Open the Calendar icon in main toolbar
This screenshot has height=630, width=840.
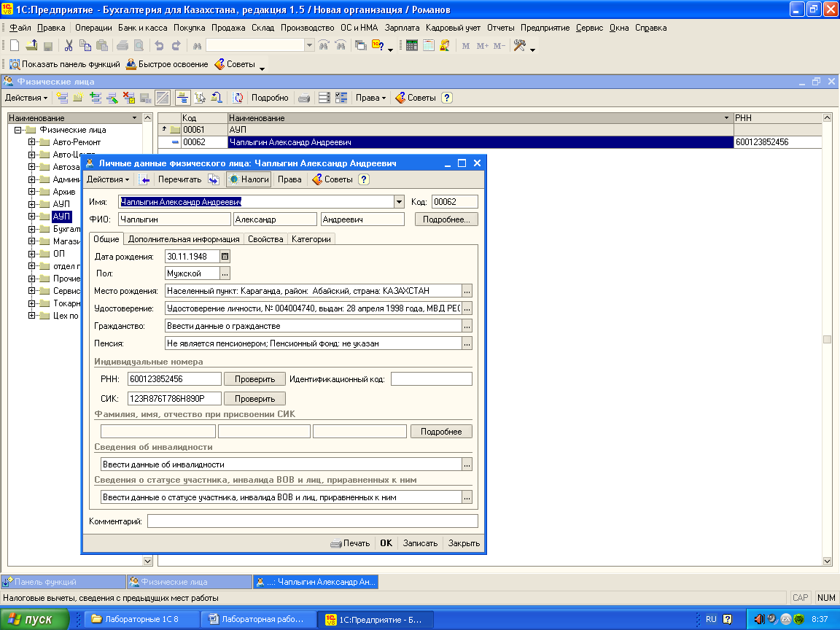click(x=428, y=45)
